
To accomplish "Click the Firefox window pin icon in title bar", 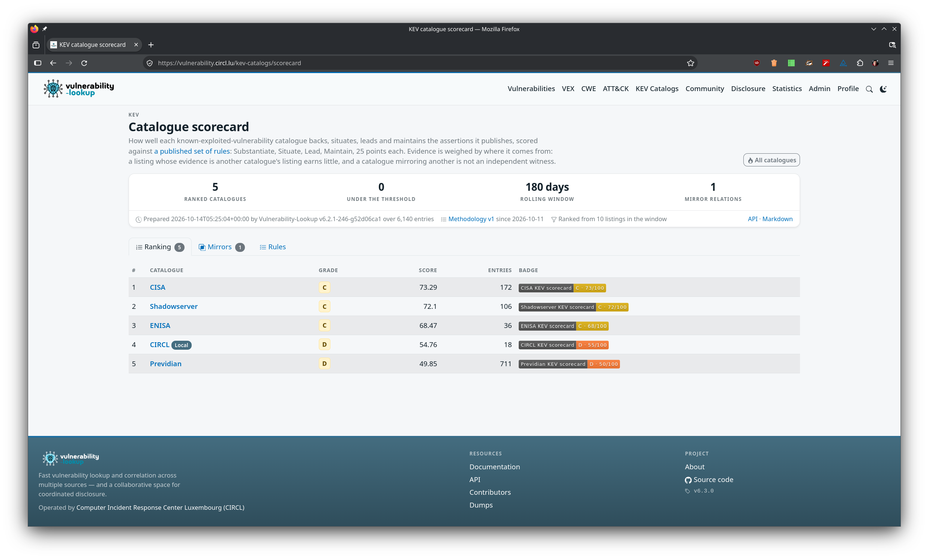I will pos(45,29).
